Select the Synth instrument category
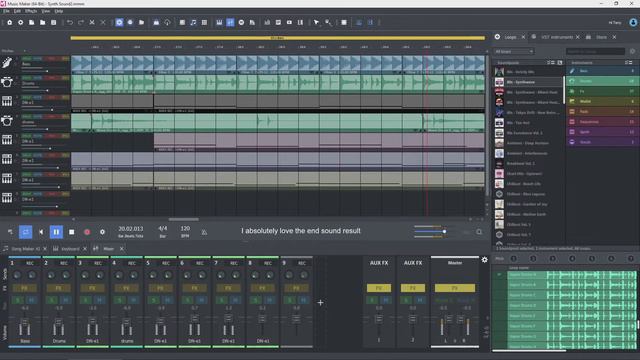 point(602,132)
